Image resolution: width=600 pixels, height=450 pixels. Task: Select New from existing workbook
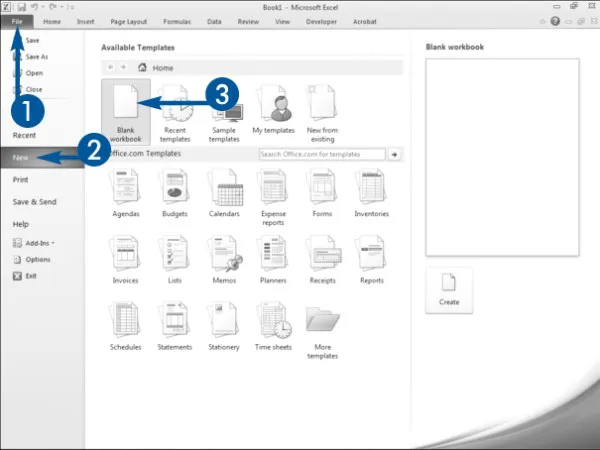[322, 111]
